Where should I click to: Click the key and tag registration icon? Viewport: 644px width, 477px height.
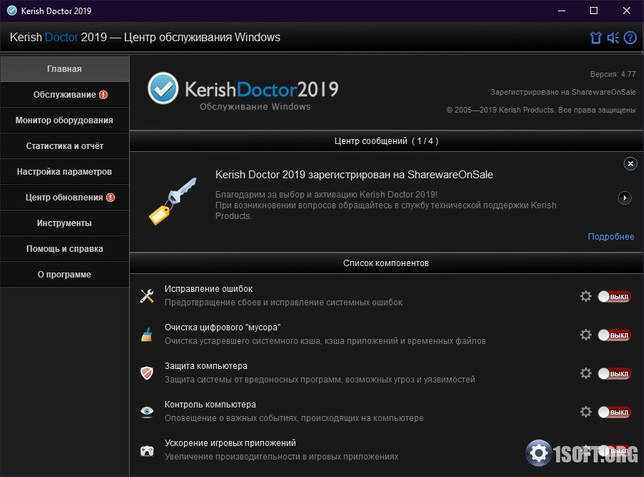coord(172,201)
